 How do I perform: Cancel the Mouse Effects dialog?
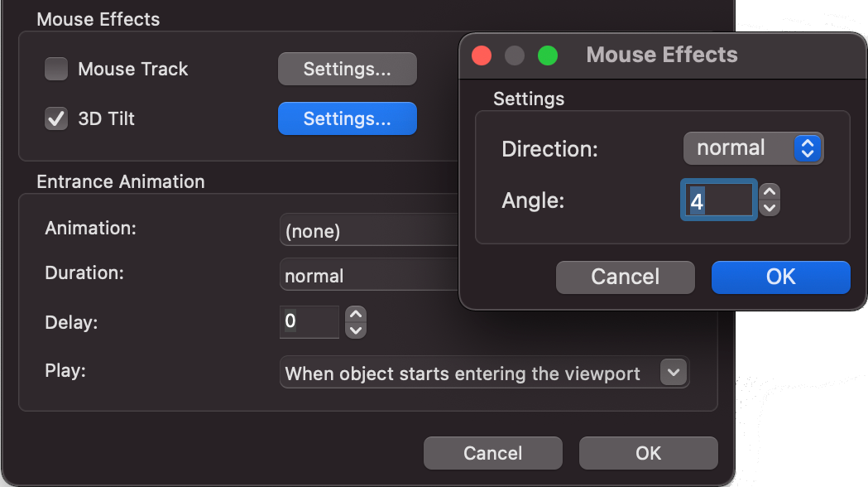625,277
